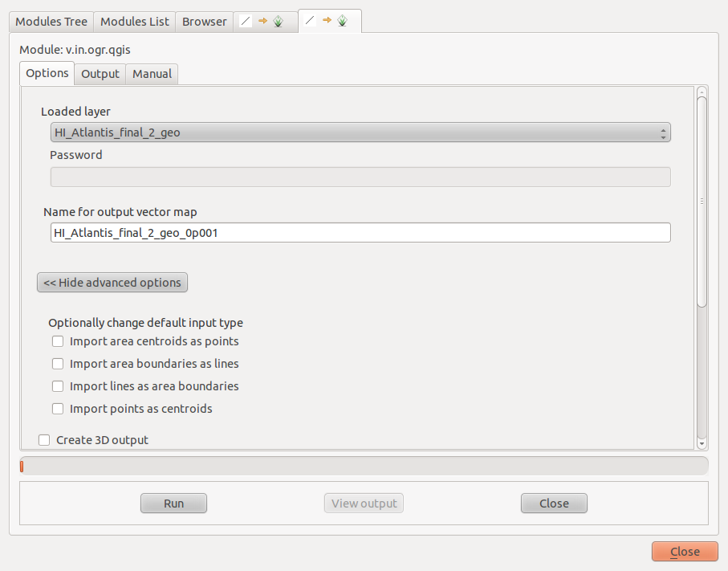The width and height of the screenshot is (728, 571).
Task: Click the options panel scroll-down arrow
Action: pyautogui.click(x=702, y=443)
